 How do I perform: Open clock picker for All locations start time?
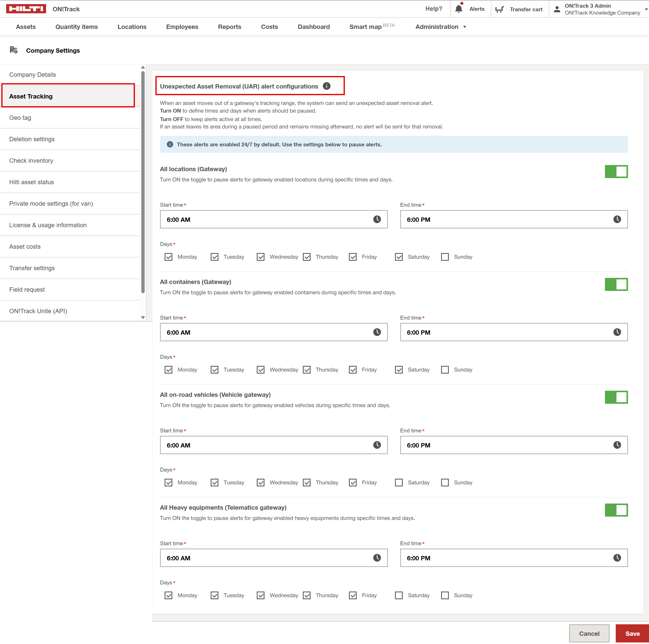[x=377, y=220]
